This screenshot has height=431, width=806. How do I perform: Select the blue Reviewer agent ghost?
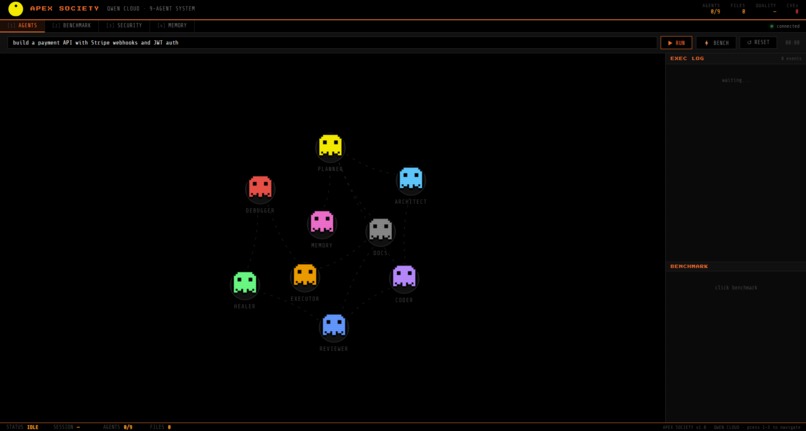click(x=334, y=326)
